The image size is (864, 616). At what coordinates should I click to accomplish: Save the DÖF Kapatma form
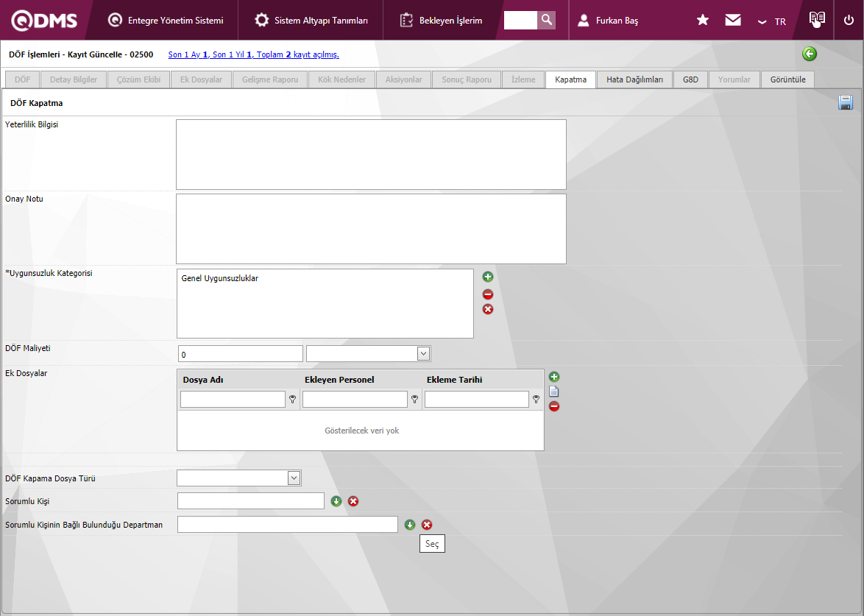(846, 102)
